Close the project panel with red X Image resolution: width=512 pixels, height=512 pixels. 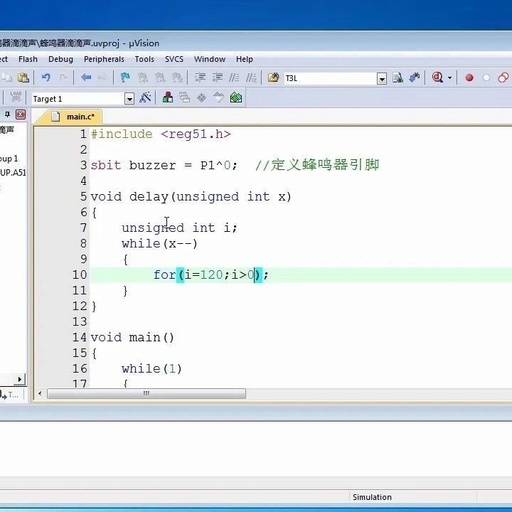click(21, 115)
